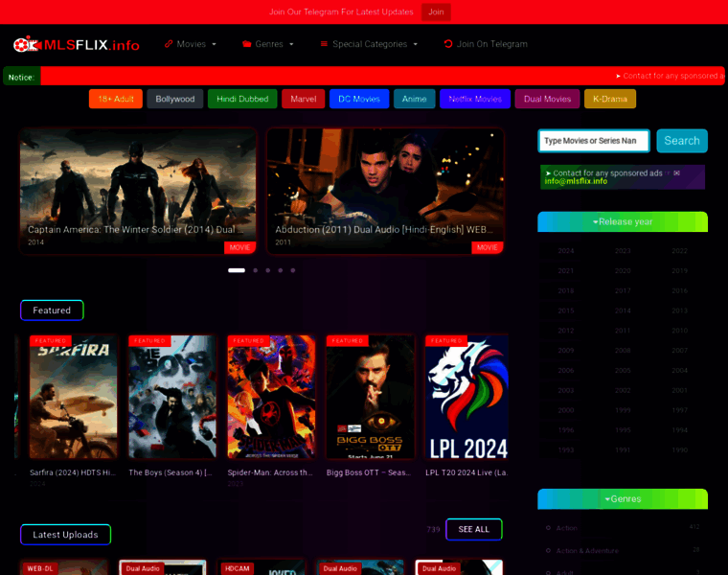Open the DC Movies category
Viewport: 728px width, 575px height.
point(359,99)
